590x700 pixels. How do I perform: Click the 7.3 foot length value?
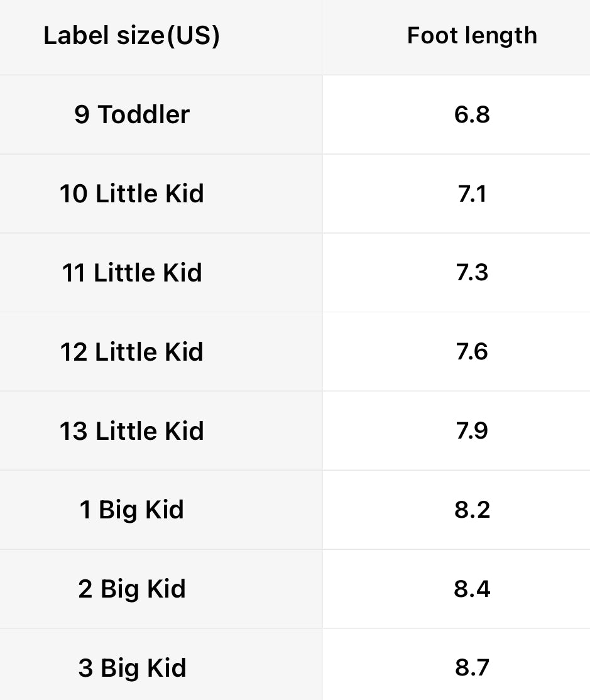[472, 273]
